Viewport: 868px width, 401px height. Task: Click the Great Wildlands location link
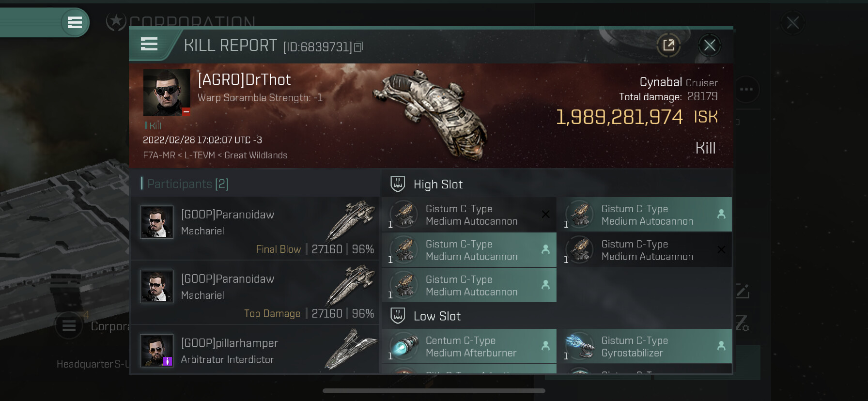click(256, 155)
